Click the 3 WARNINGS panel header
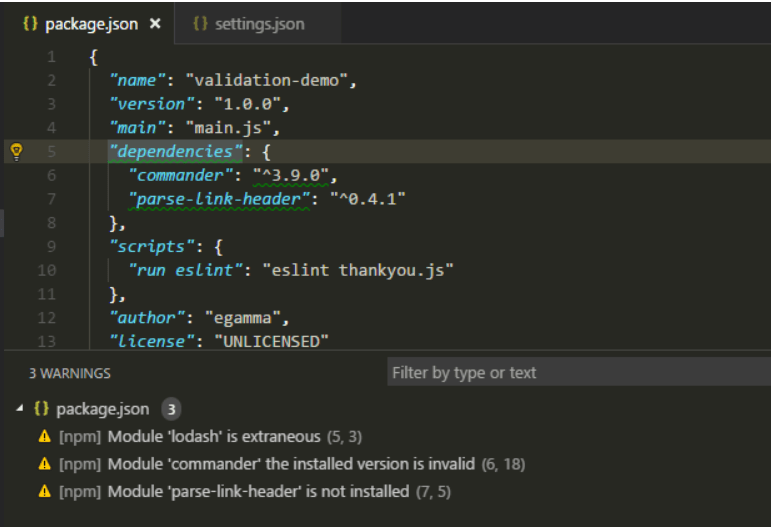This screenshot has height=530, width=776. click(x=70, y=373)
